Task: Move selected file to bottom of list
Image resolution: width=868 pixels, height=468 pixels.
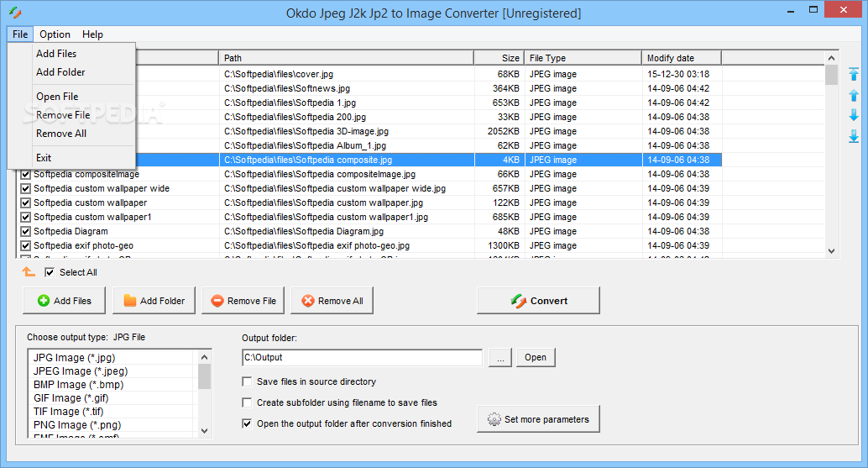Action: [x=854, y=135]
